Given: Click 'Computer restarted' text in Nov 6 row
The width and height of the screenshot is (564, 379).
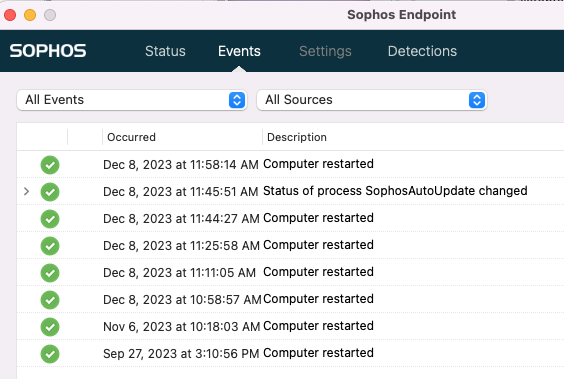Looking at the screenshot, I should [318, 325].
